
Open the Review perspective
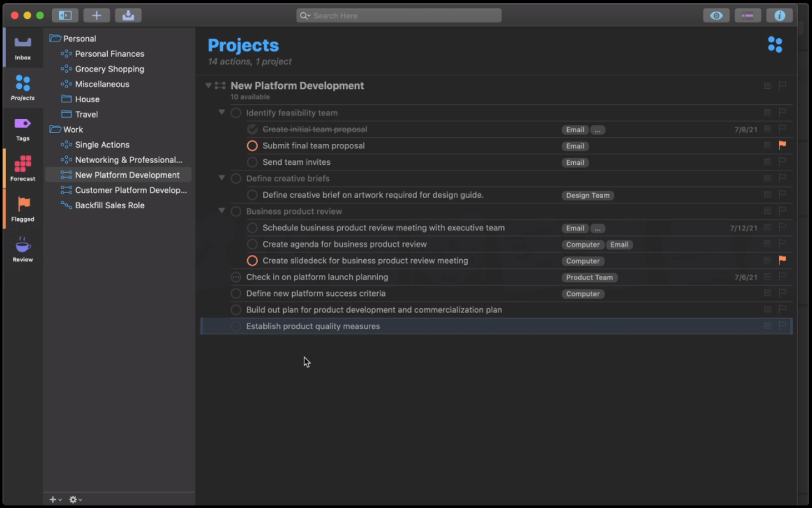click(x=23, y=249)
